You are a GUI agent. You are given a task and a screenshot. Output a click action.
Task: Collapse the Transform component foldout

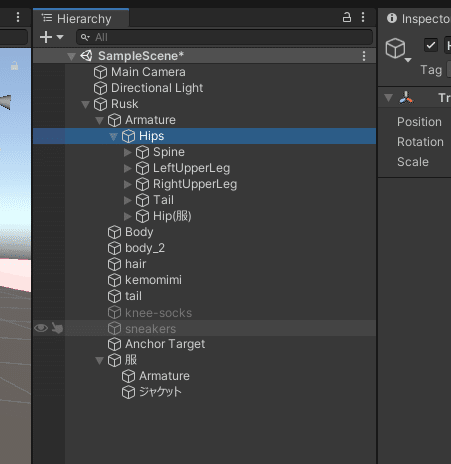[x=388, y=98]
